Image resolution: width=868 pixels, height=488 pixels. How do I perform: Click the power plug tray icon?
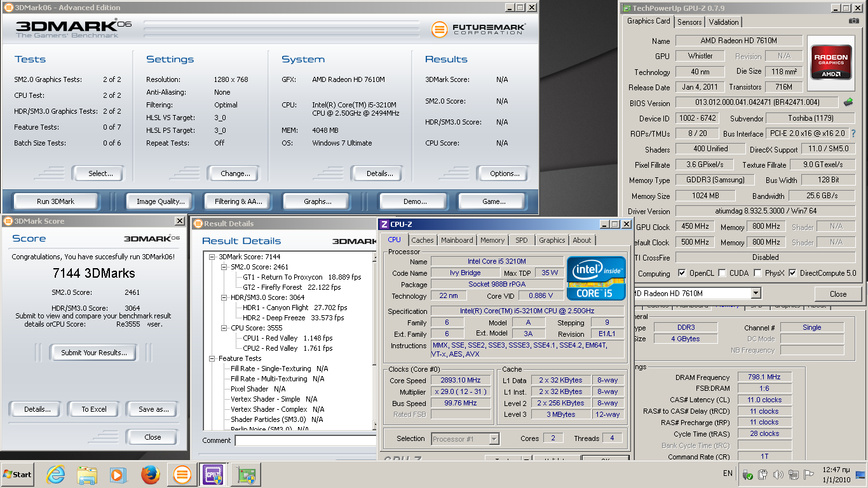[763, 475]
